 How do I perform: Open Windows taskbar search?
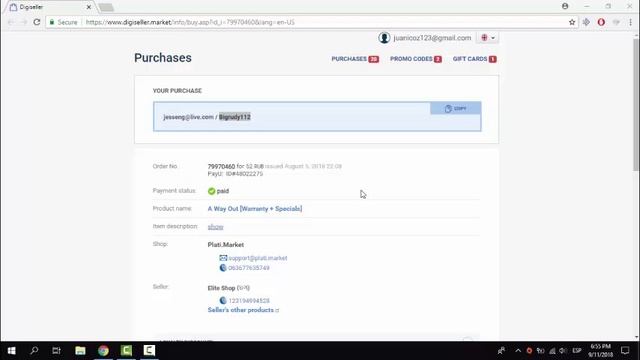34,351
